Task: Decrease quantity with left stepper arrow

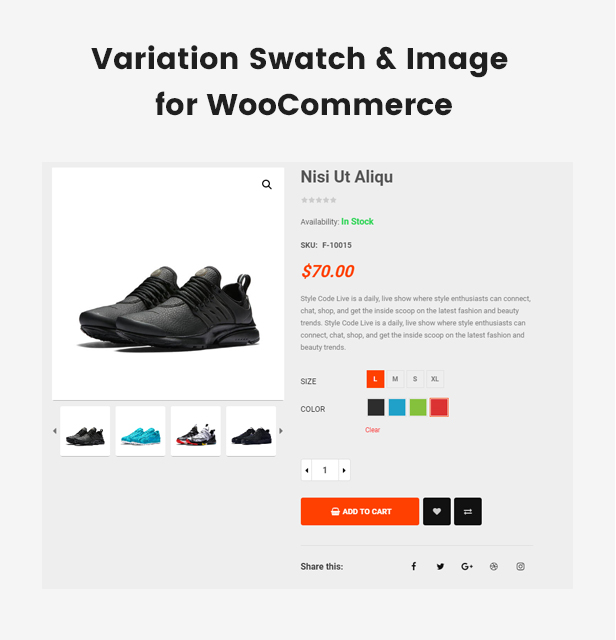Action: coord(307,471)
